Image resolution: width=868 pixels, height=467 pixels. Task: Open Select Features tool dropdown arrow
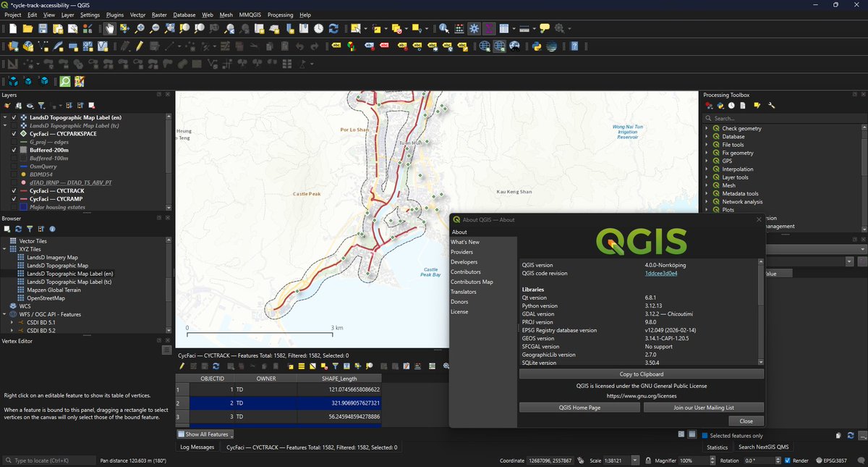tap(365, 29)
